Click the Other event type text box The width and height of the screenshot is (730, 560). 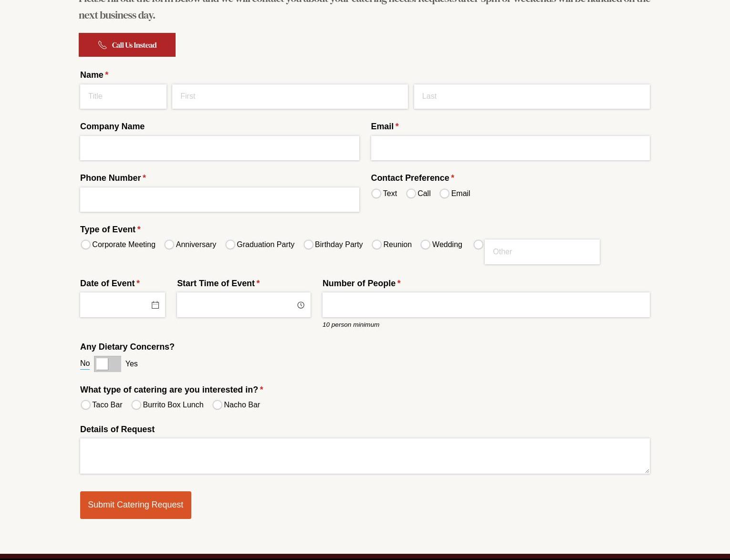[x=542, y=252]
